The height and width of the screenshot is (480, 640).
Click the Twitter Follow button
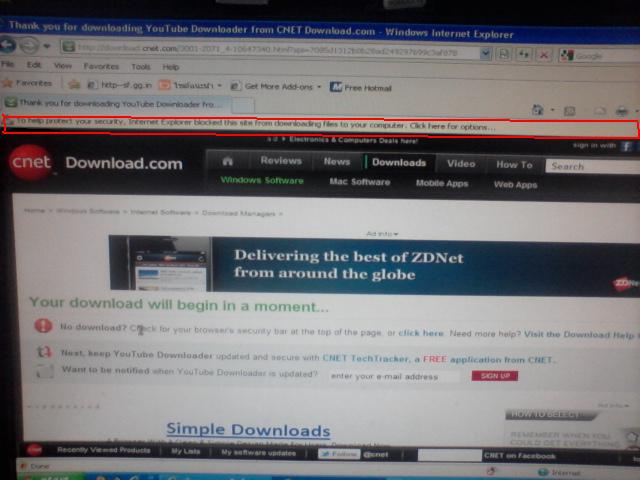(339, 454)
